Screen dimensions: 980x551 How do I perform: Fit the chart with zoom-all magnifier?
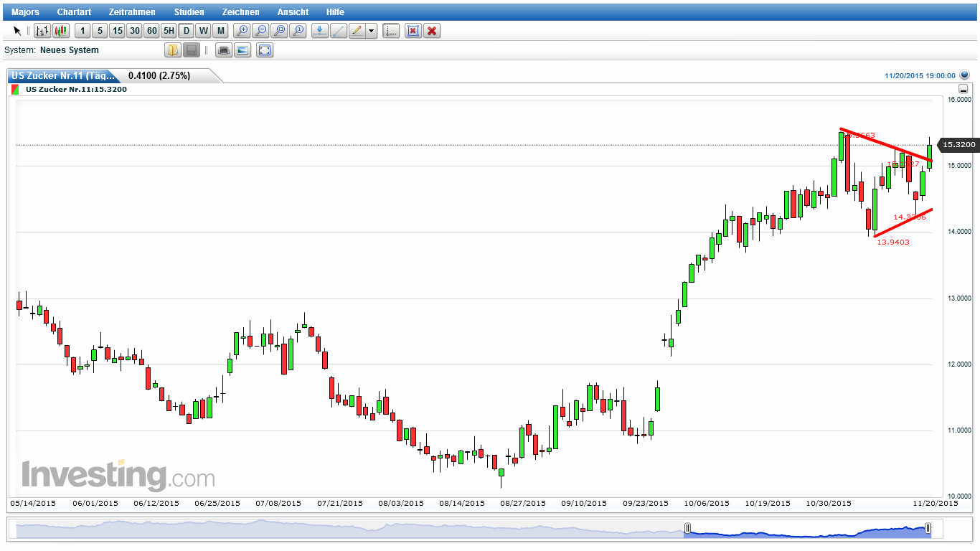(x=279, y=31)
